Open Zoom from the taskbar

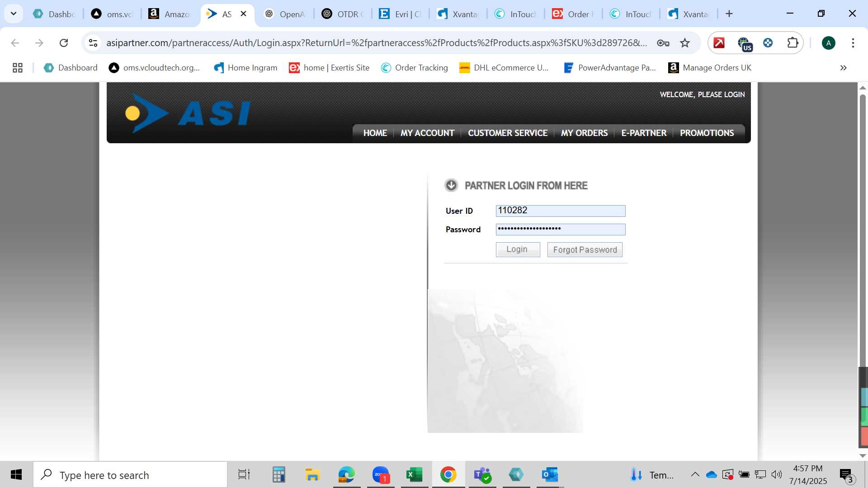(x=381, y=474)
